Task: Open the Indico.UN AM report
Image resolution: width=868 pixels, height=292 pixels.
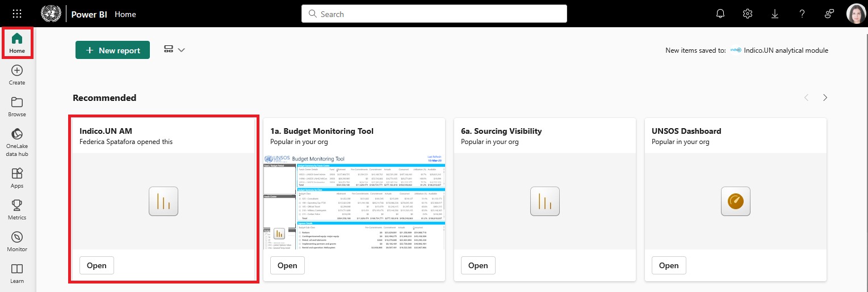Action: click(97, 265)
